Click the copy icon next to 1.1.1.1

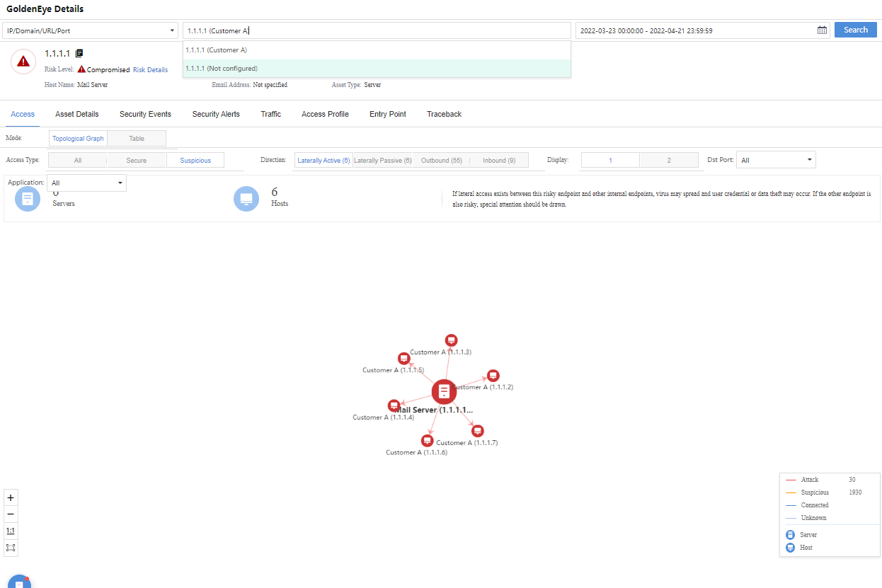pos(79,53)
